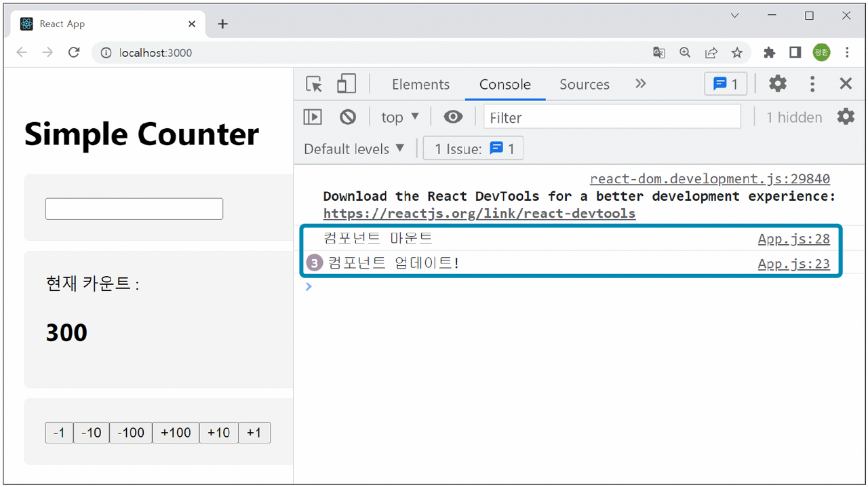Select the React App browser tab
The width and height of the screenshot is (868, 487).
tap(108, 24)
